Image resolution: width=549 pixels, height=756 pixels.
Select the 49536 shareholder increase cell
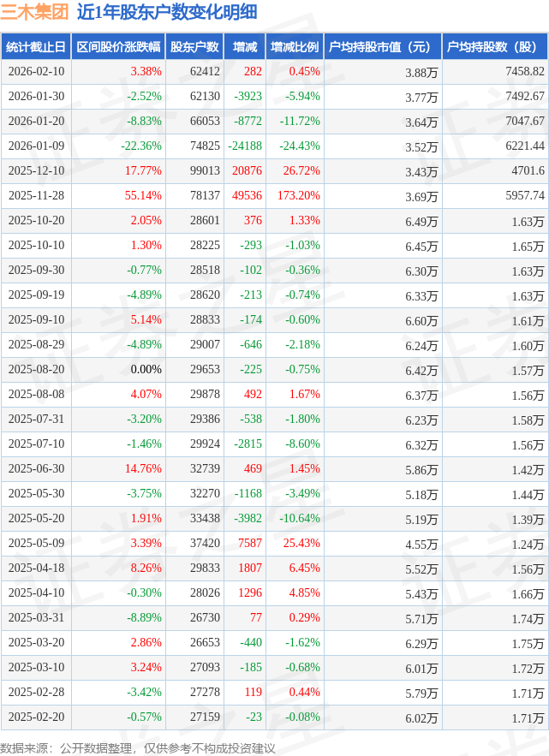(247, 196)
